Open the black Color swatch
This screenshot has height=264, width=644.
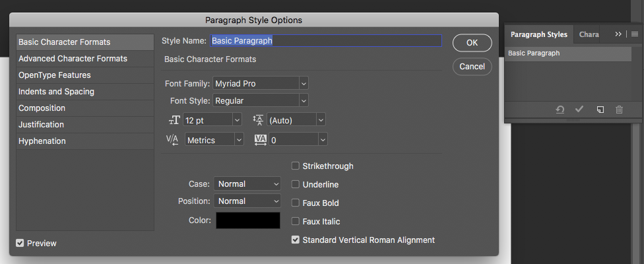pos(248,220)
